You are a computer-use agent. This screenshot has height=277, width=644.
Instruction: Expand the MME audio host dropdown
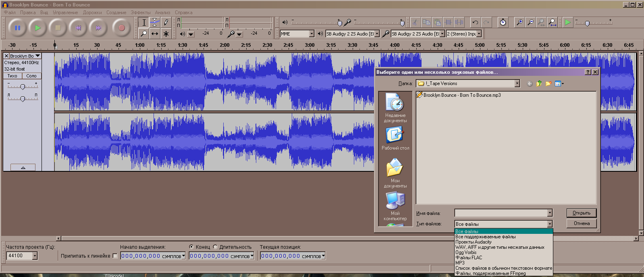311,34
